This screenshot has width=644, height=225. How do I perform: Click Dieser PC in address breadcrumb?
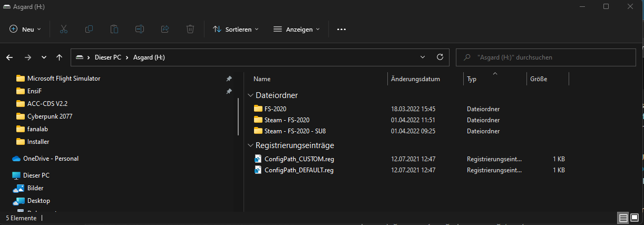click(108, 57)
